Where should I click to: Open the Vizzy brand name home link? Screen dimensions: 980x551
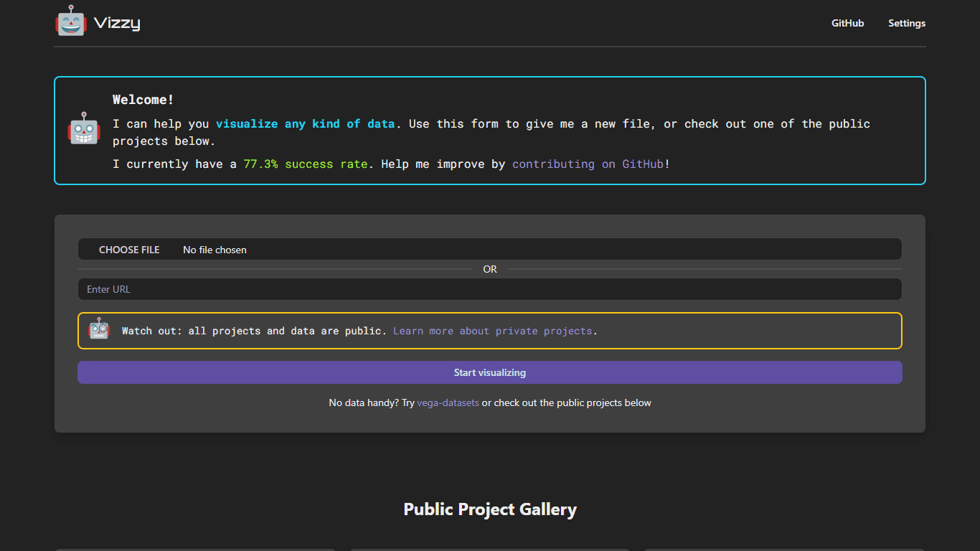point(117,23)
